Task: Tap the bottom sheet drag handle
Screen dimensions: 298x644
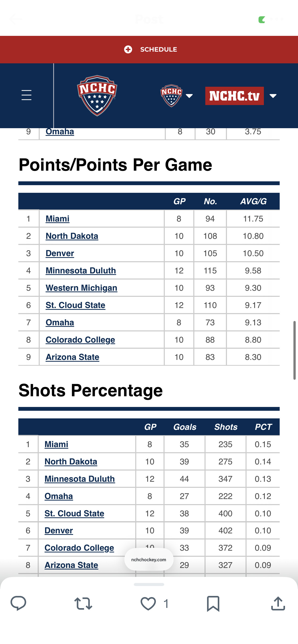Action: coord(149,585)
